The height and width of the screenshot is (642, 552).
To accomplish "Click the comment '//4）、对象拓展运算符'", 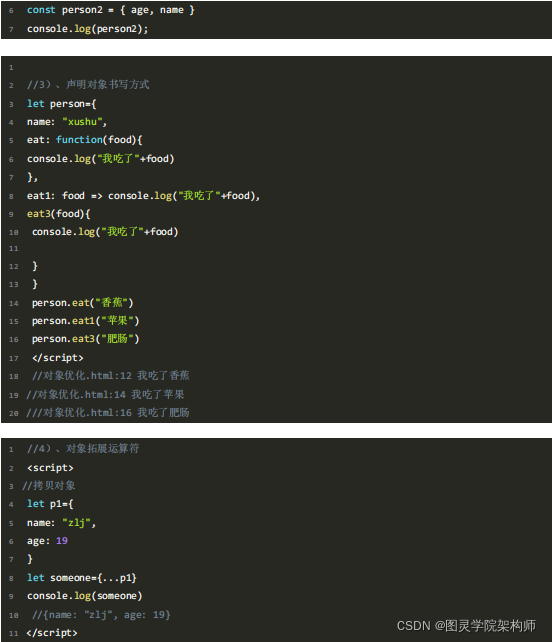I will point(83,449).
